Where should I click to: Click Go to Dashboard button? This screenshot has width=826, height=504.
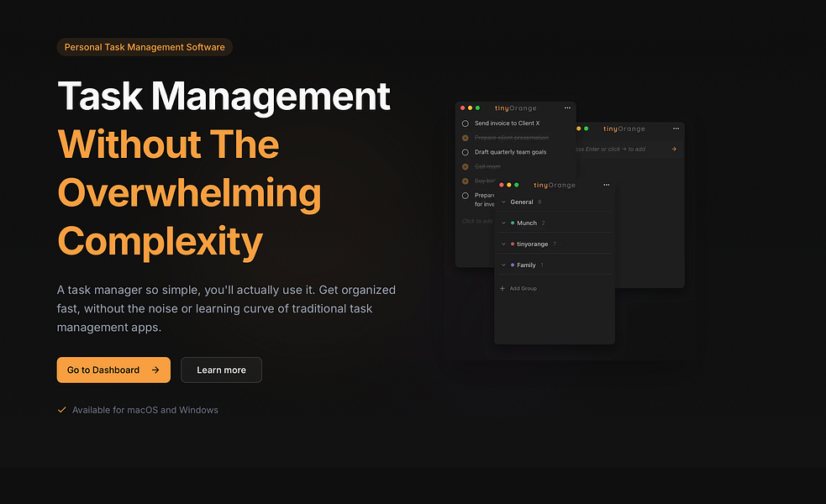113,370
